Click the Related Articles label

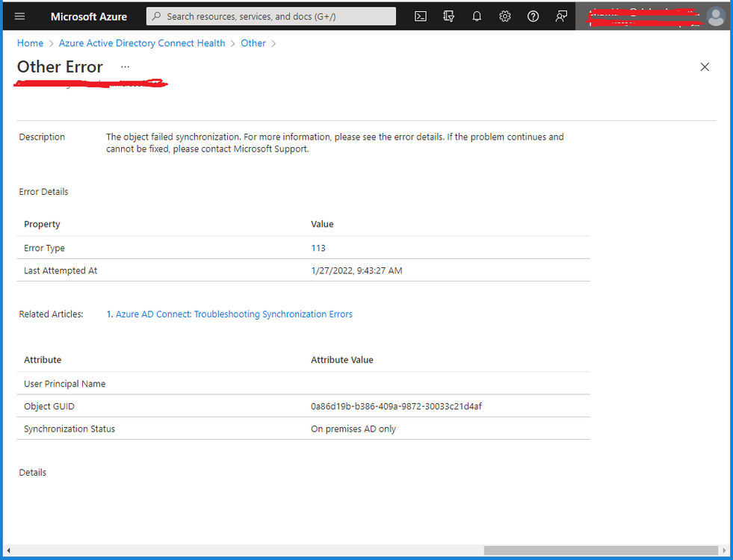(x=51, y=314)
